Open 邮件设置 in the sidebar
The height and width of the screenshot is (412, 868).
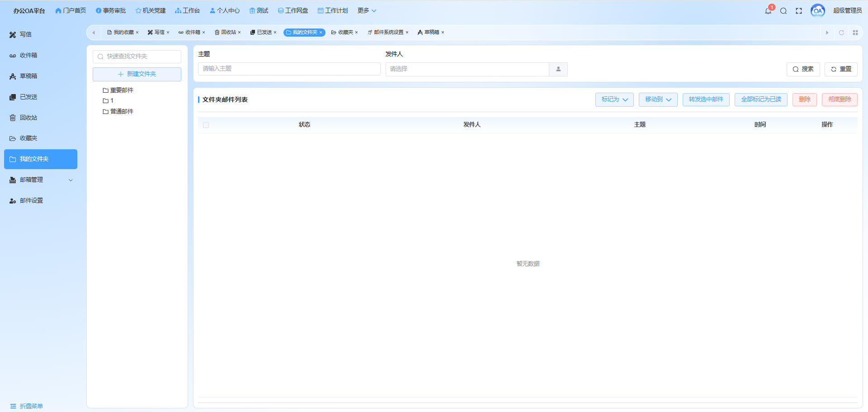[41, 200]
